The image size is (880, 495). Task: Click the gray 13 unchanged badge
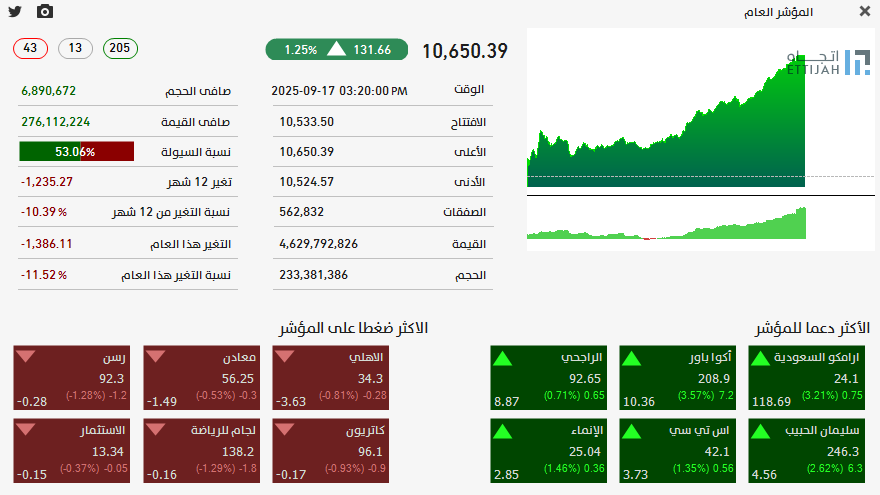[x=75, y=48]
